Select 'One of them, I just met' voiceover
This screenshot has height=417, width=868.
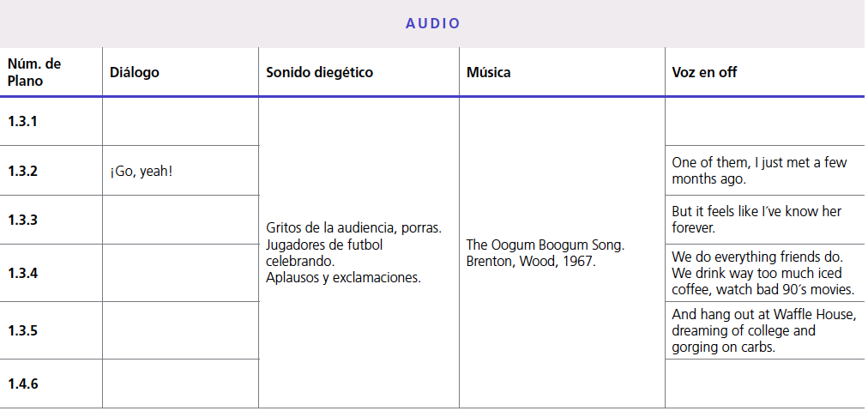pos(759,171)
